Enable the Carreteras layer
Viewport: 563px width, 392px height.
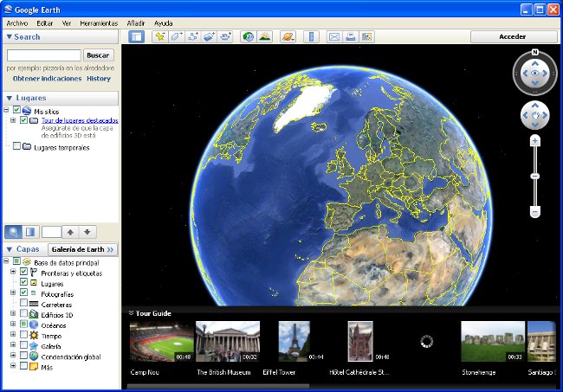click(x=23, y=303)
